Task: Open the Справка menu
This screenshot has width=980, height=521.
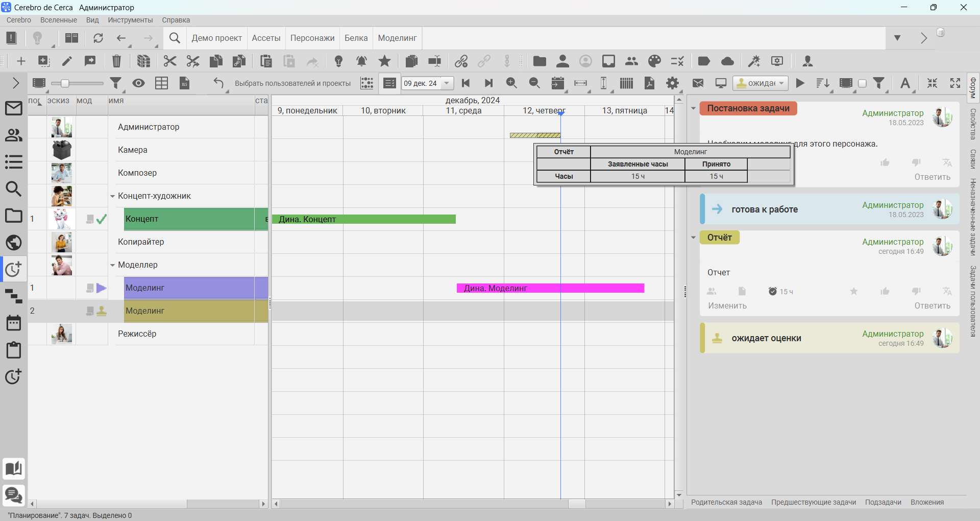Action: tap(176, 20)
